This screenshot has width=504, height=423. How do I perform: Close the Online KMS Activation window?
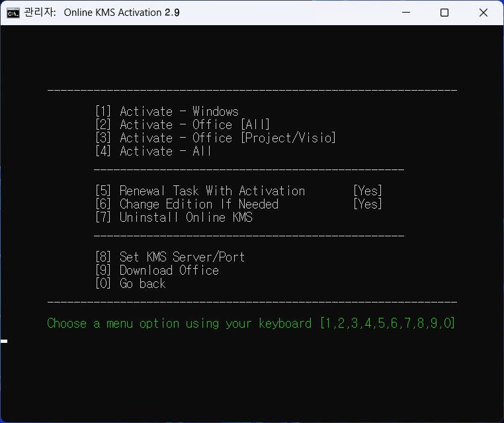(x=483, y=13)
